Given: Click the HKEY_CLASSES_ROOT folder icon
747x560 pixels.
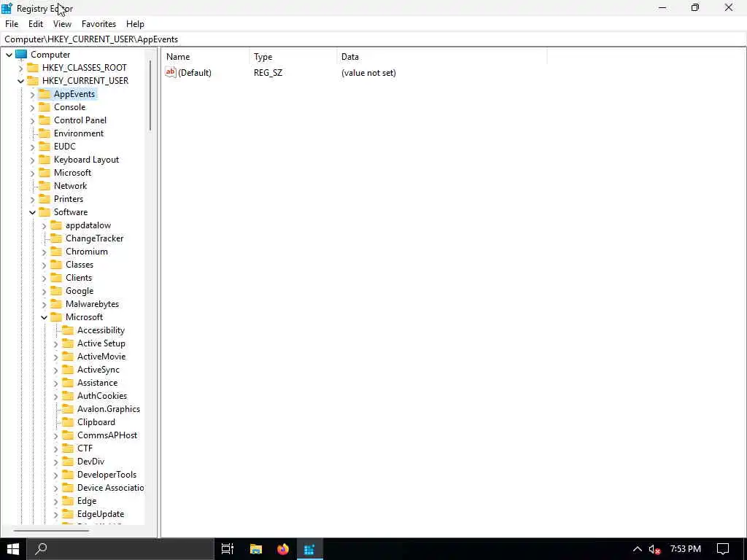Looking at the screenshot, I should click(x=33, y=67).
